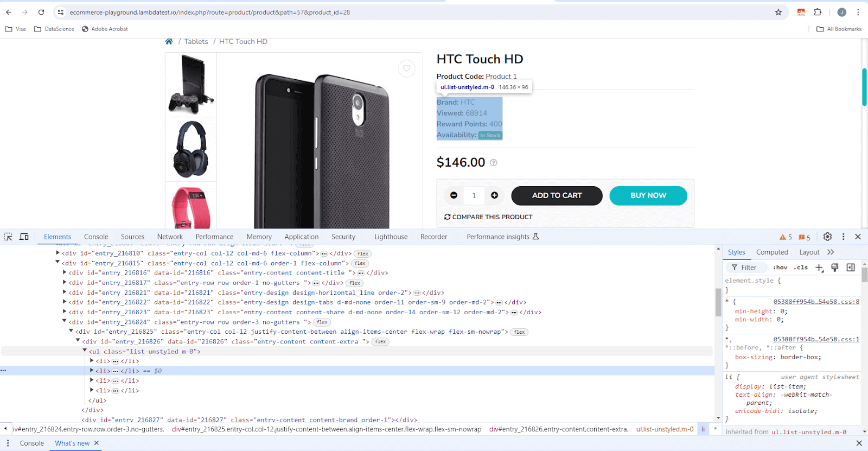Toggle flex badge on entry_216826

point(380,342)
